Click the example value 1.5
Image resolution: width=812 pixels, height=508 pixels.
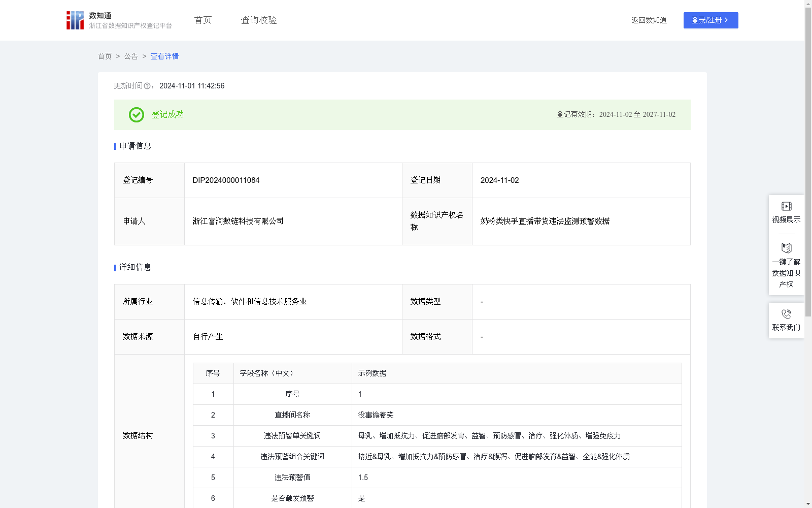pos(363,478)
